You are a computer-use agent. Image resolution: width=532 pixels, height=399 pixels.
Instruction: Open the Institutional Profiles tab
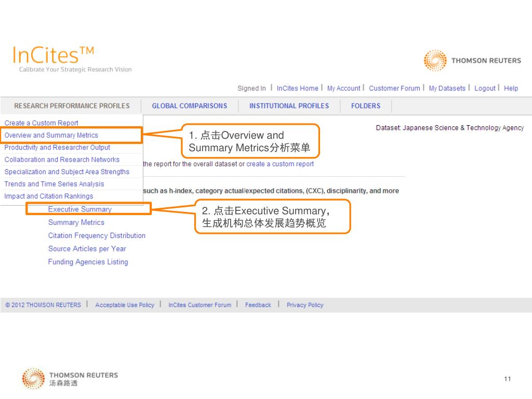point(289,106)
